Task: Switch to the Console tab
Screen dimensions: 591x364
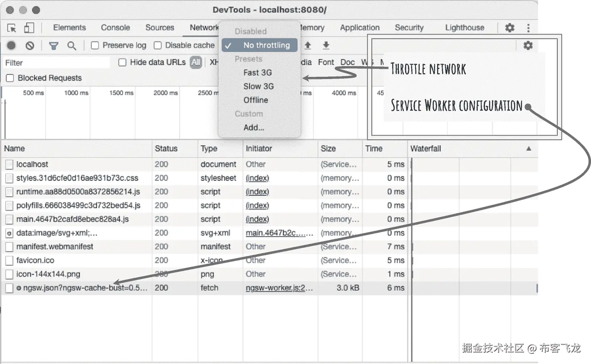Action: coord(116,28)
